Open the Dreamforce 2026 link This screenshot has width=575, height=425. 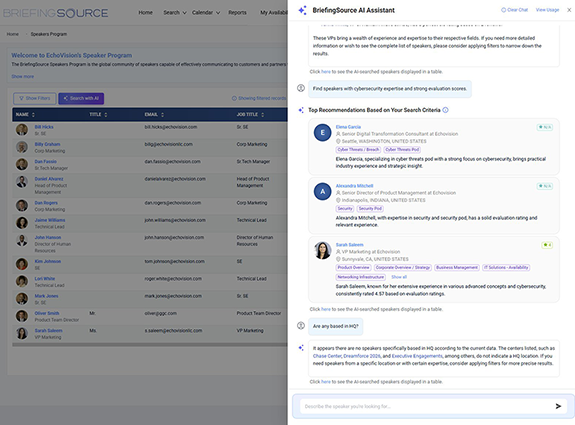point(362,356)
